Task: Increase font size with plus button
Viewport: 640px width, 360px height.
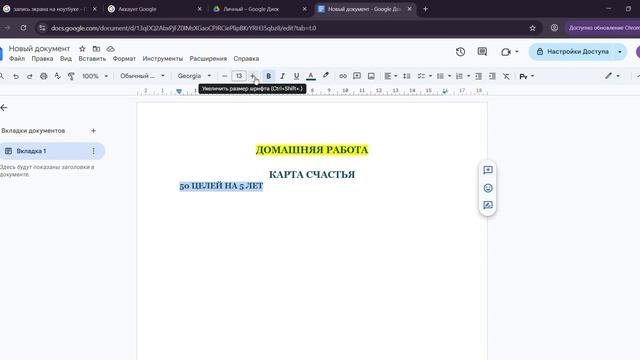Action: (253, 76)
